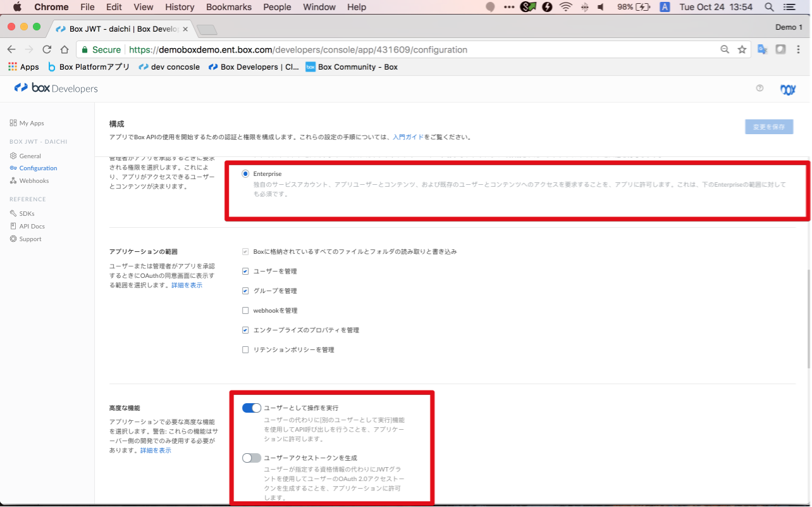
Task: Open a new tab with the blank tab button
Action: tap(207, 30)
